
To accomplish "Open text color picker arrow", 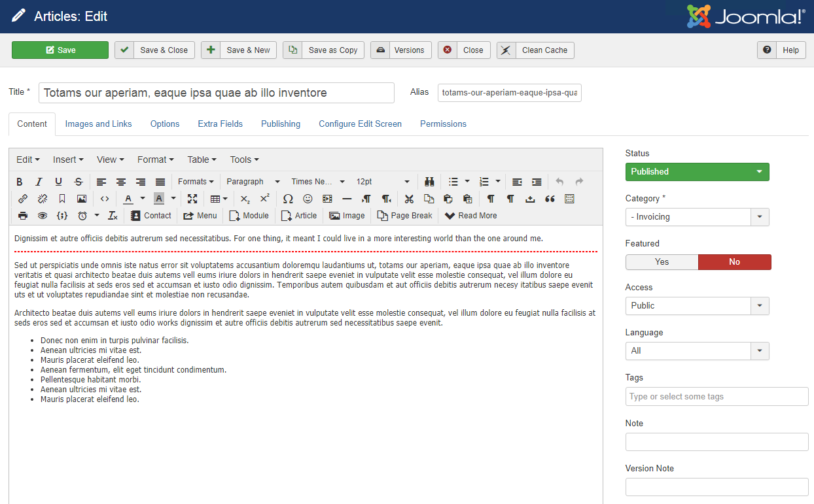I will [x=143, y=199].
